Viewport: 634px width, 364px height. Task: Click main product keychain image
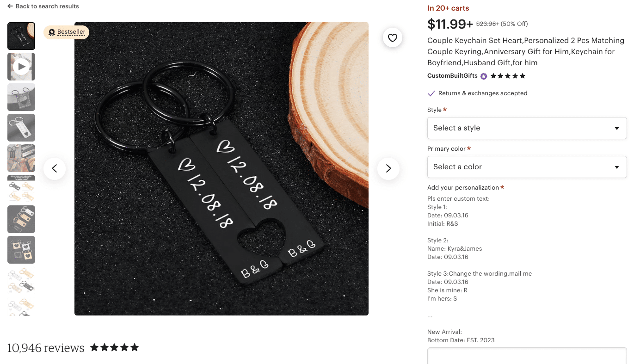coord(222,169)
